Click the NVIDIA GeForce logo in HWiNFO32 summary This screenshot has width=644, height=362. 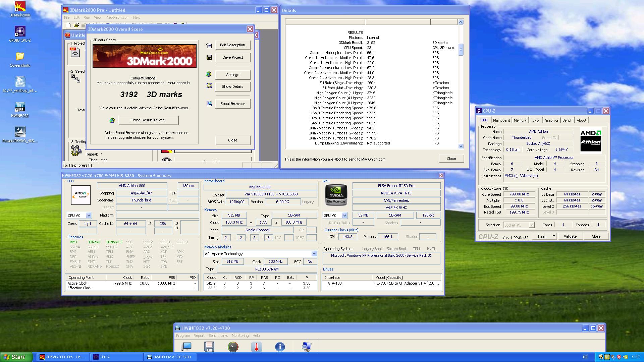tap(336, 195)
